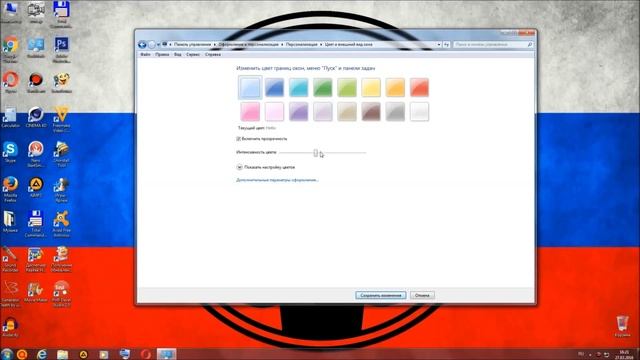Open the Opera desktop shortcut
Viewport: 640px width, 360px height.
click(x=11, y=82)
